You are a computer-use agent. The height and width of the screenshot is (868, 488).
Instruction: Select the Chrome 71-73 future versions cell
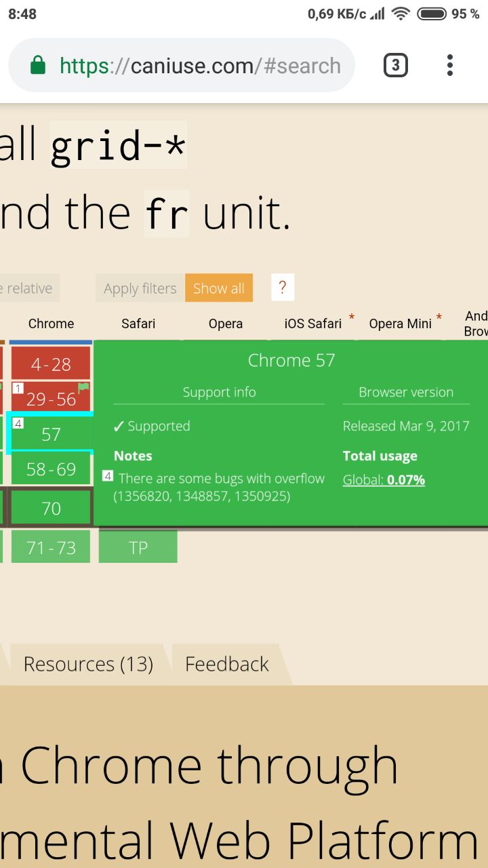51,547
